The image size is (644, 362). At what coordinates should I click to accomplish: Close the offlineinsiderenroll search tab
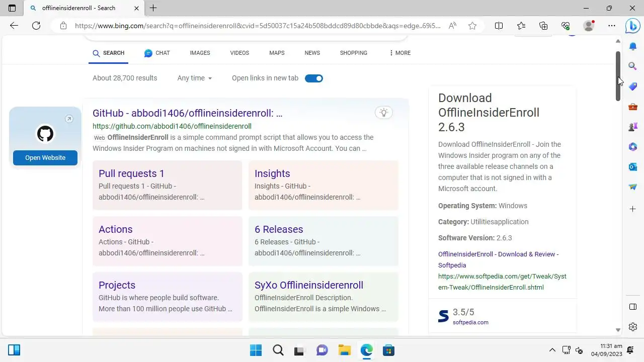137,8
